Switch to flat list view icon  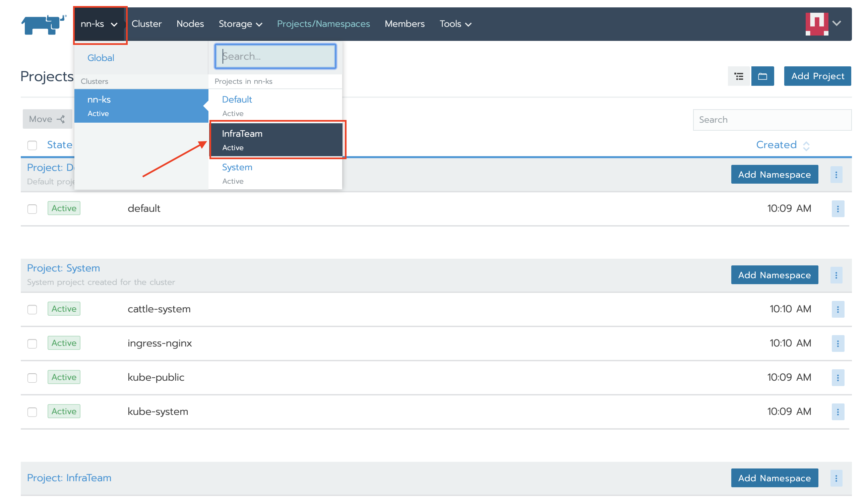739,76
